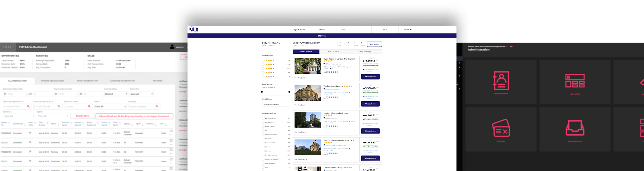Check the Business Center amenity filter
The image size is (644, 171).
(x=263, y=143)
